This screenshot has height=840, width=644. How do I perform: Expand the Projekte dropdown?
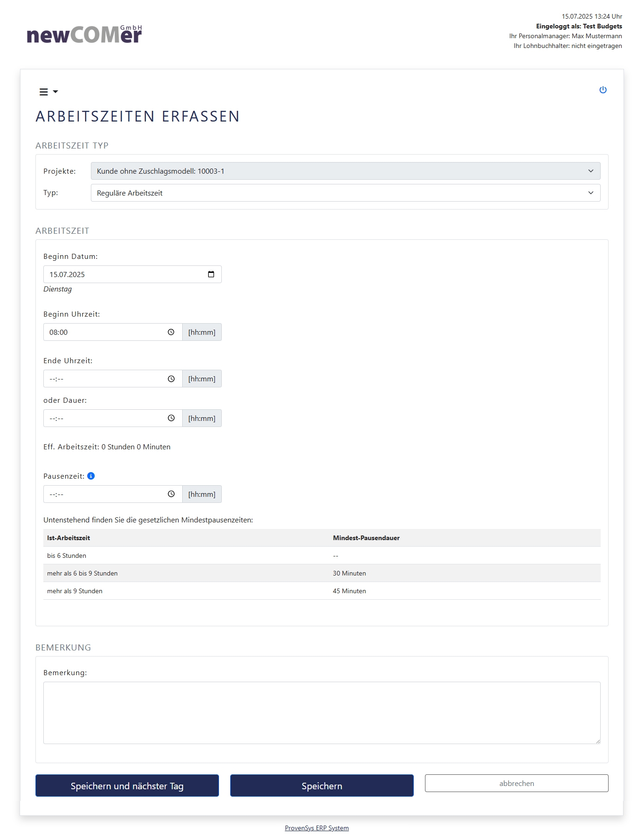[x=345, y=171]
